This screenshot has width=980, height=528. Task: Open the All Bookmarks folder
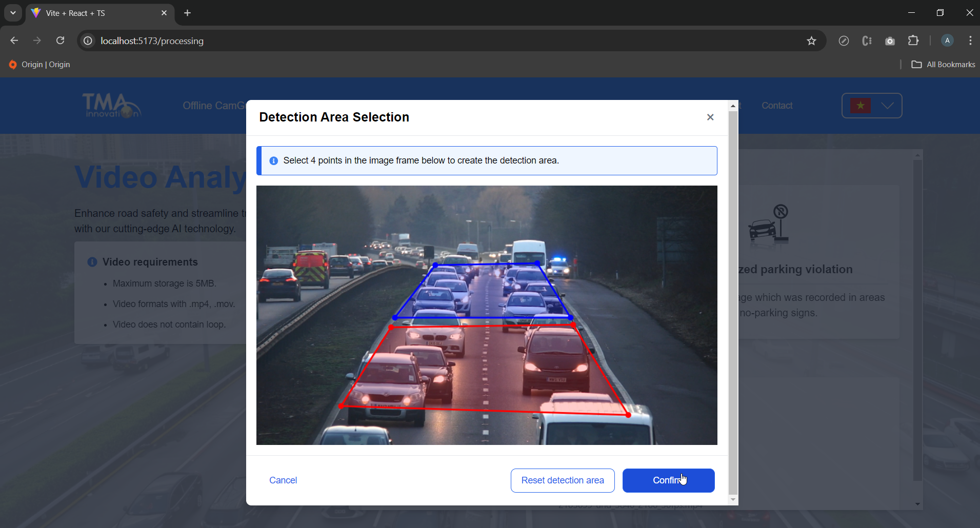pyautogui.click(x=943, y=65)
